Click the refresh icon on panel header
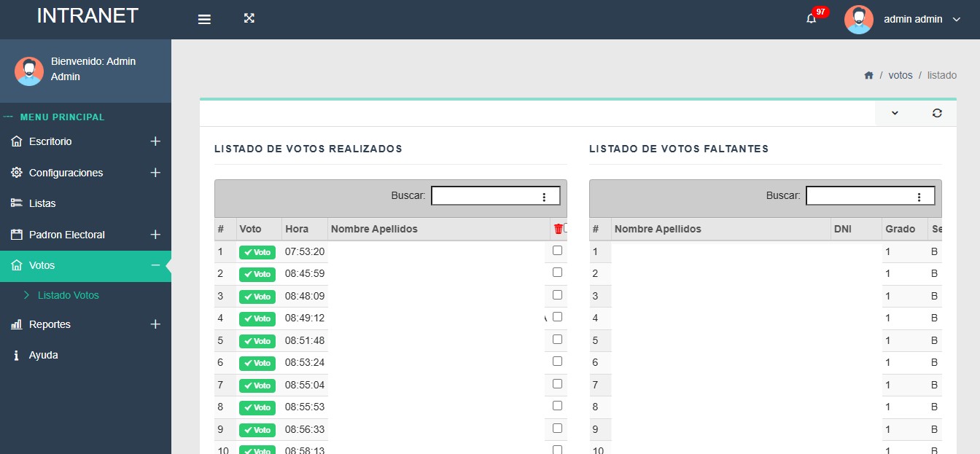This screenshot has height=454, width=980. [937, 113]
